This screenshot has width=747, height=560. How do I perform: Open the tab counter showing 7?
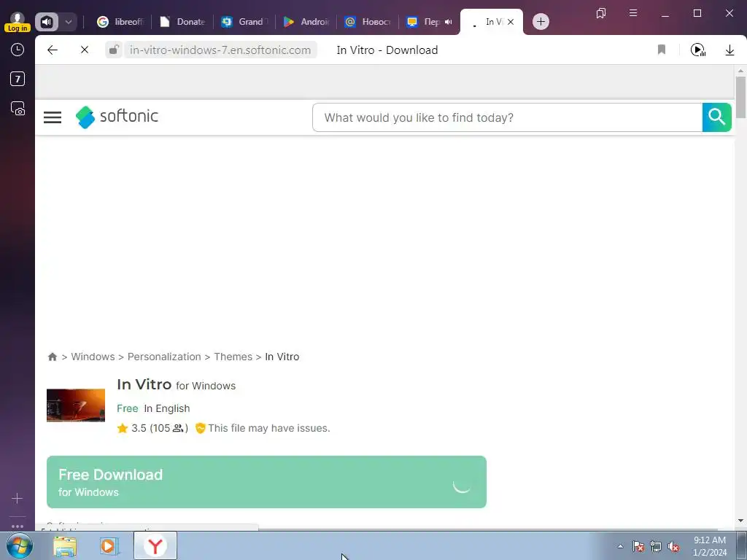pyautogui.click(x=18, y=79)
